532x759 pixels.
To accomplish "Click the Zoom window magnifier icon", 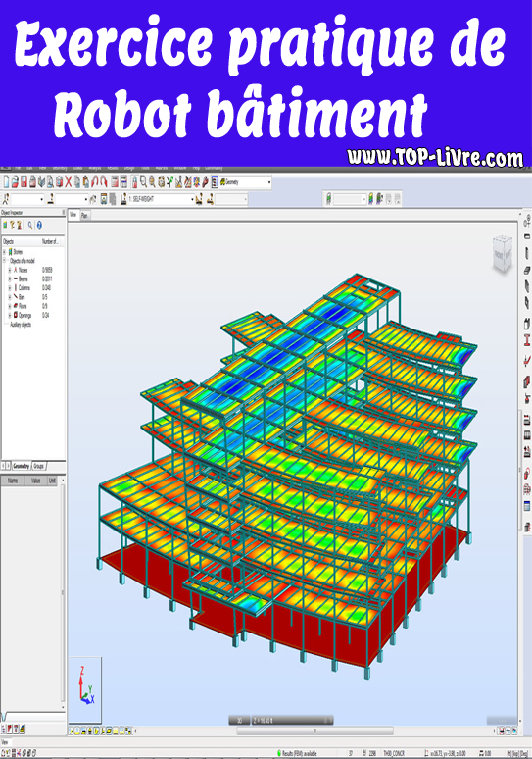I will click(x=143, y=182).
